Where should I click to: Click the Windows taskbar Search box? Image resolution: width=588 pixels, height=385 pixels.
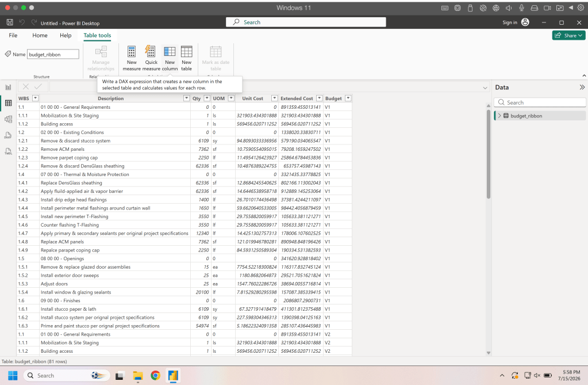click(67, 376)
